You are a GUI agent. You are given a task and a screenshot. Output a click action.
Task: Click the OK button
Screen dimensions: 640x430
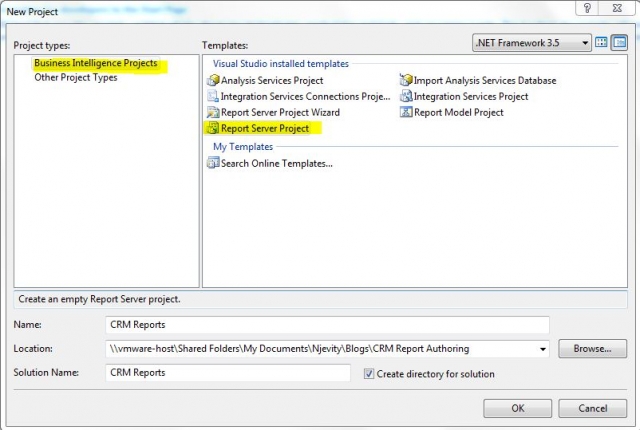[x=518, y=408]
